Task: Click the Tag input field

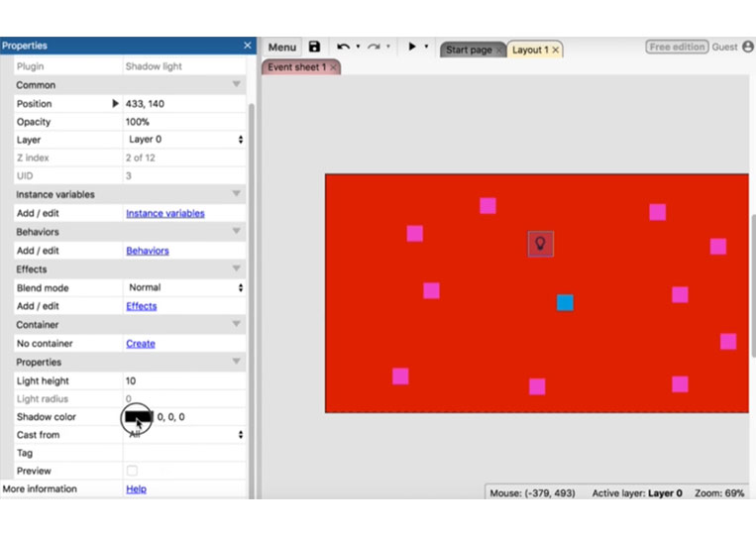Action: click(x=184, y=453)
